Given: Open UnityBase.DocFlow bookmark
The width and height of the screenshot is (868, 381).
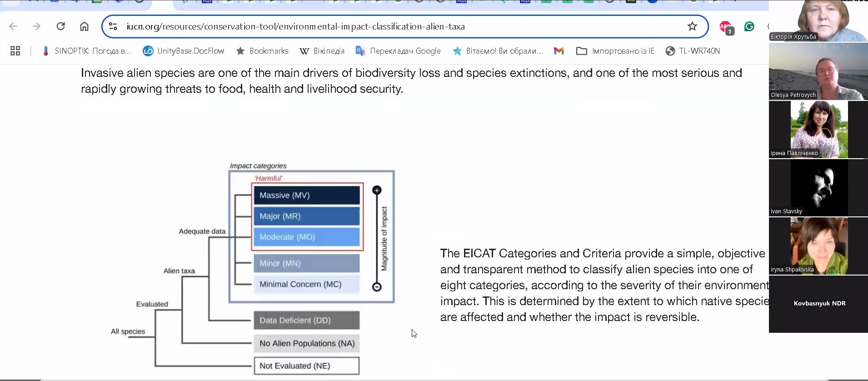Looking at the screenshot, I should [x=184, y=51].
